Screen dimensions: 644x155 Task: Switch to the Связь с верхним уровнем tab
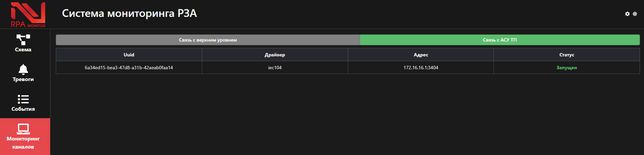coord(208,40)
